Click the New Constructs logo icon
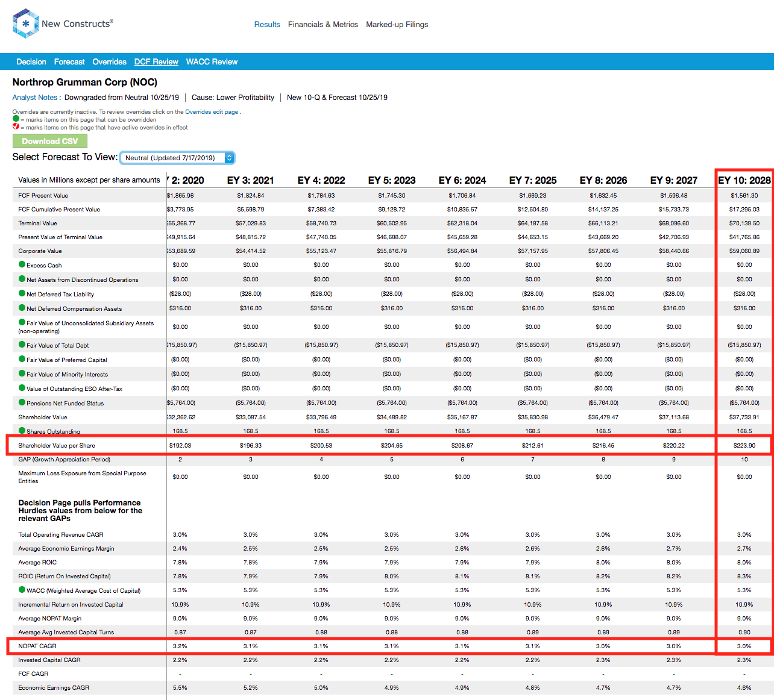Image resolution: width=774 pixels, height=700 pixels. click(x=25, y=23)
